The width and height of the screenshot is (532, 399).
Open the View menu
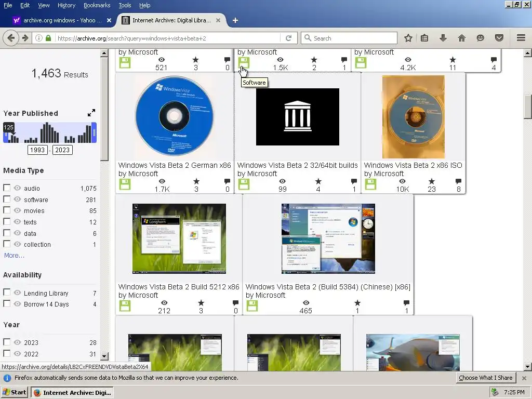44,5
